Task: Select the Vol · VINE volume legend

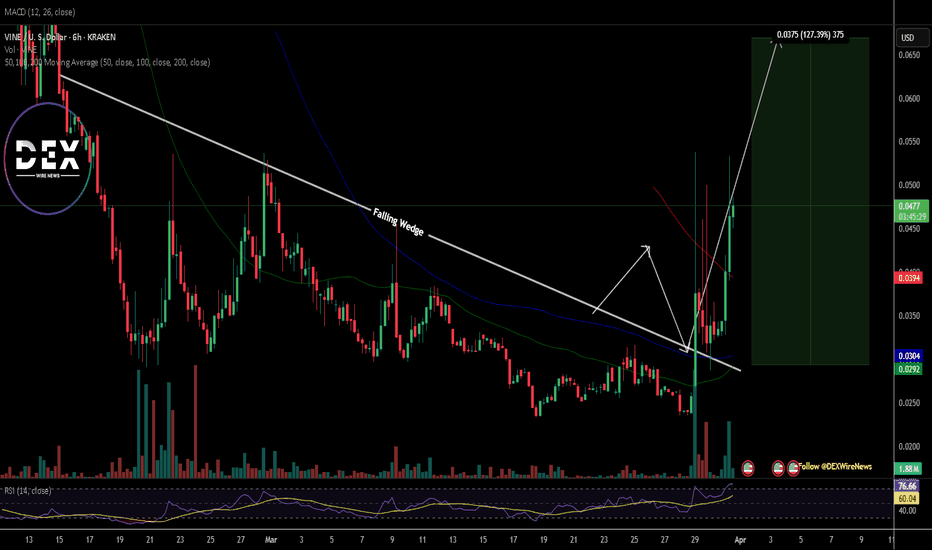Action: (20, 49)
